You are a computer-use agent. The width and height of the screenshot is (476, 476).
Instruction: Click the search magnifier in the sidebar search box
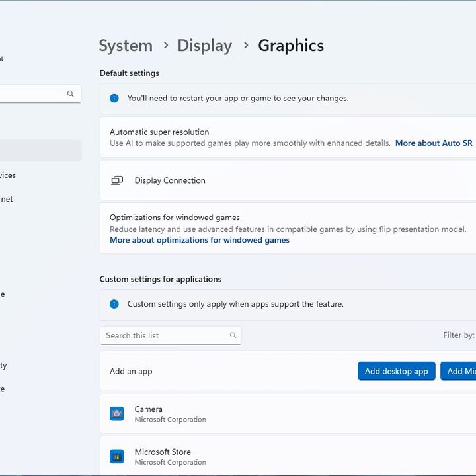tap(71, 94)
